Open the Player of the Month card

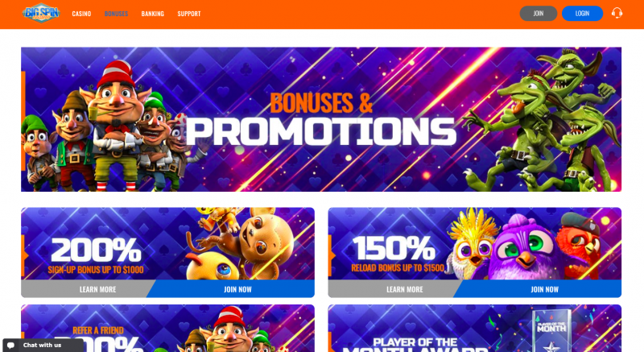(x=475, y=328)
